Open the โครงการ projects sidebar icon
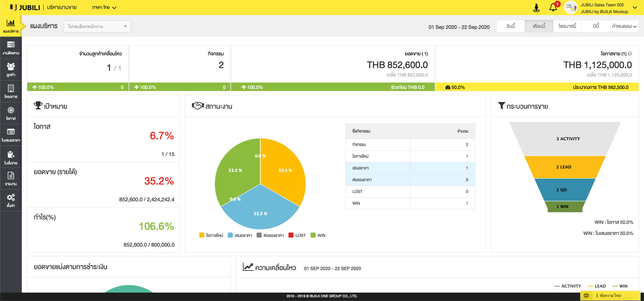 11,91
